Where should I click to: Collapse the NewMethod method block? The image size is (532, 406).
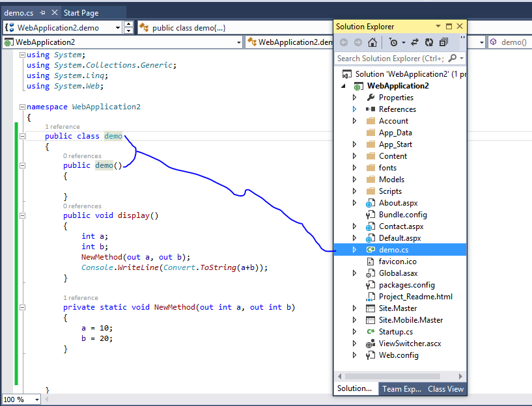22,307
